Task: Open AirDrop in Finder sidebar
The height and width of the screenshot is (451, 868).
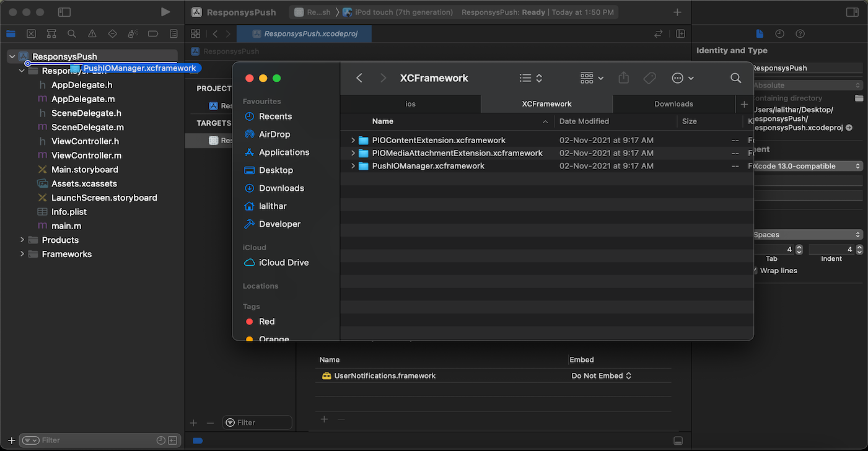Action: coord(274,134)
